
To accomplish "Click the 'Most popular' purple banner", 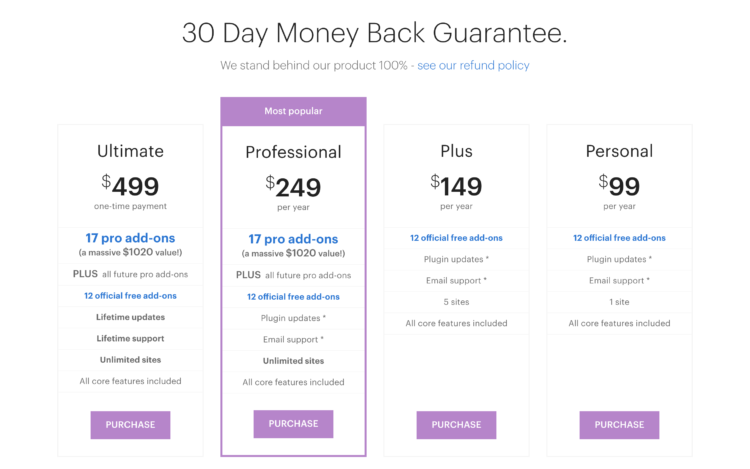I will tap(293, 111).
